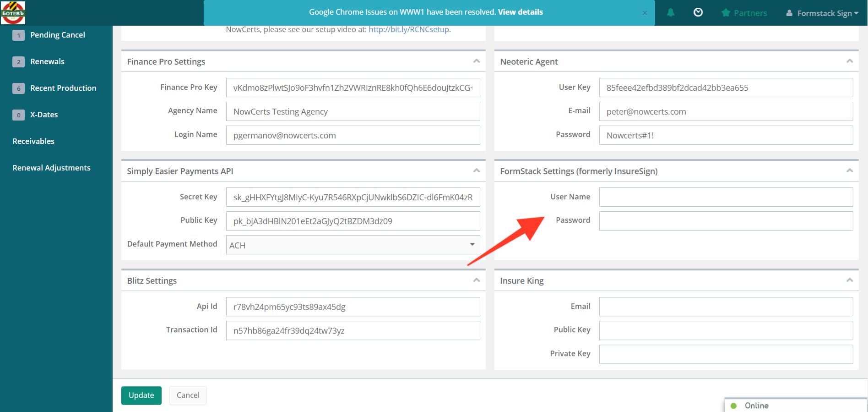Collapse the Insure King panel
The image size is (868, 412).
[x=850, y=280]
